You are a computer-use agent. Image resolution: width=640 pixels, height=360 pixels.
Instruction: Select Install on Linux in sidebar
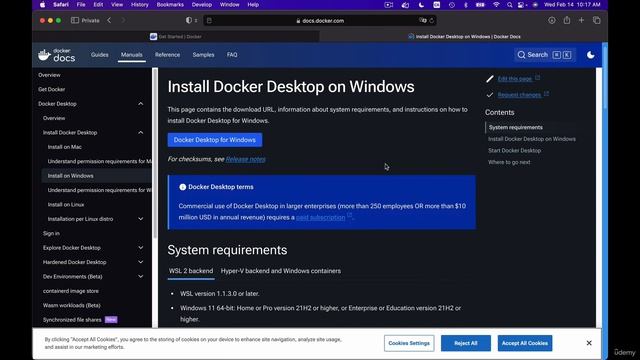coord(66,204)
